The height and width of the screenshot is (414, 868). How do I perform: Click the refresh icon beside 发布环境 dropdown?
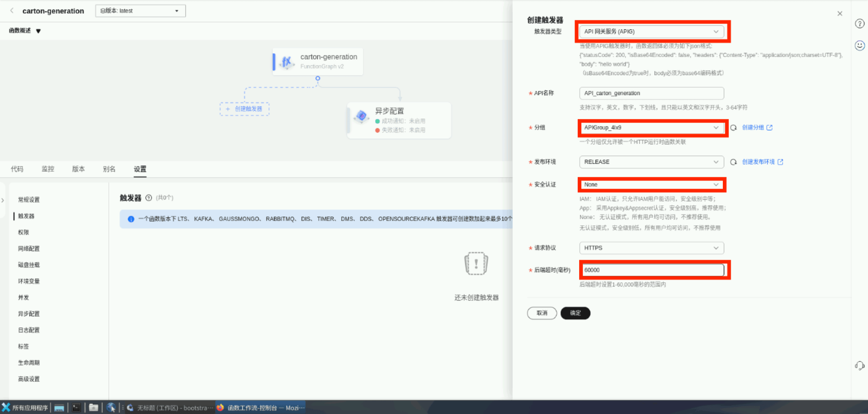[x=733, y=162]
